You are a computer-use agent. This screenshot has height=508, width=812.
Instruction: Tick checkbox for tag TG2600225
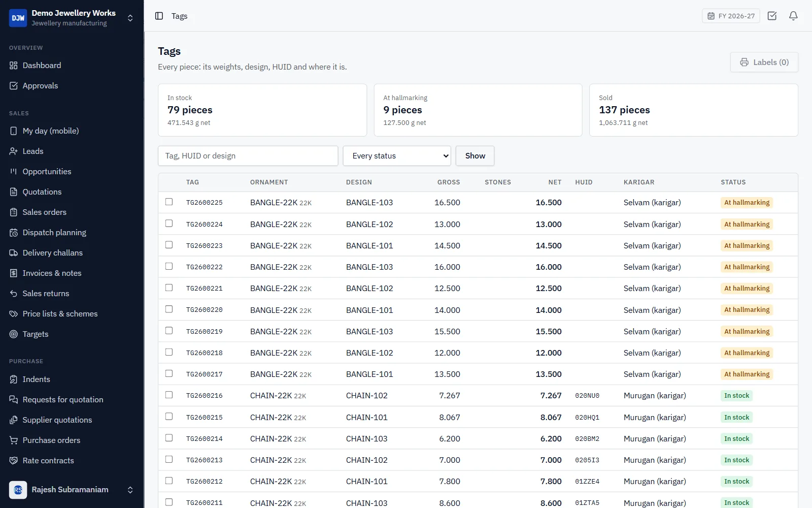[169, 202]
